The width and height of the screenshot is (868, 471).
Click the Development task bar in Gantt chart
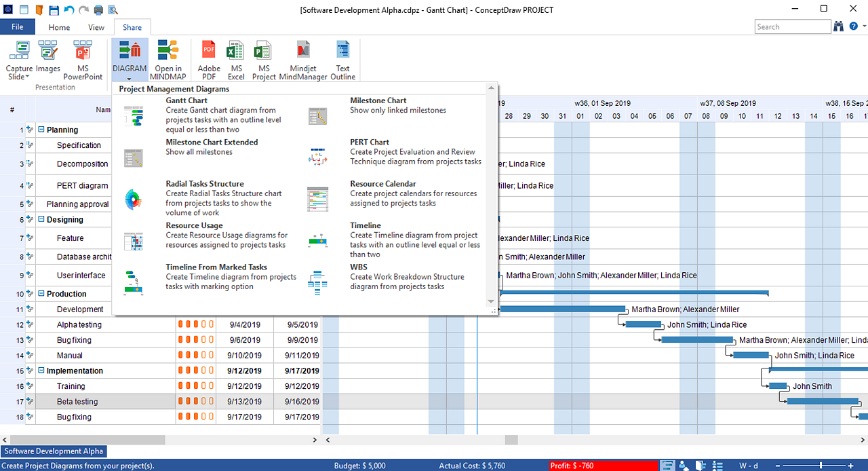pos(562,309)
